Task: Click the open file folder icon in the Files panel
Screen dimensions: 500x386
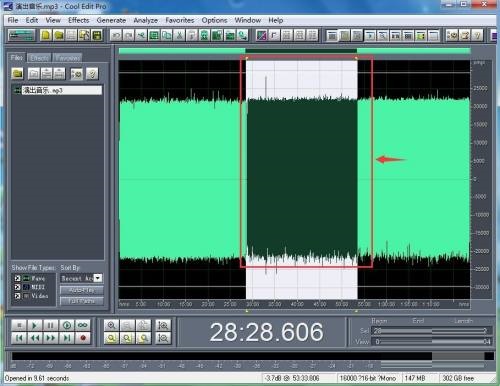Action: tap(18, 73)
